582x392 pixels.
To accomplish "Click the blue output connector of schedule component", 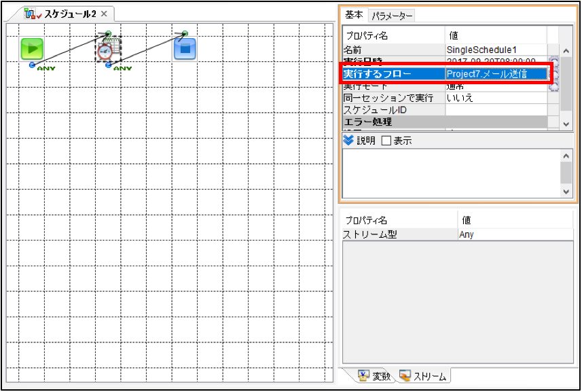I will point(109,65).
